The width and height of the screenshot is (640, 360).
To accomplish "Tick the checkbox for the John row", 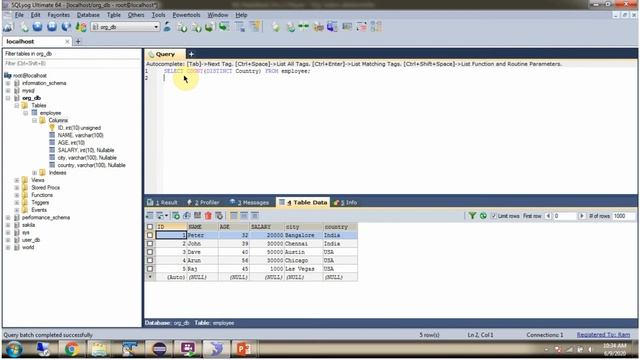I will [x=150, y=244].
